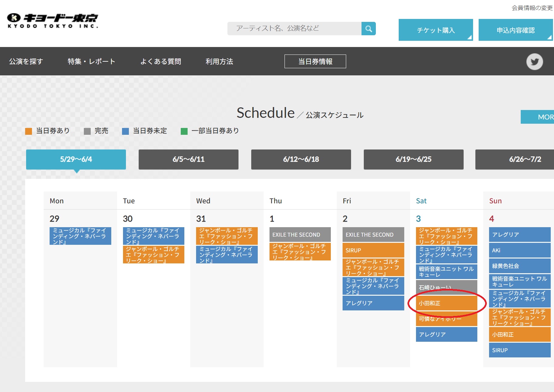The height and width of the screenshot is (392, 554).
Task: Open Monday 29 ファインディング・ネバーランド event
Action: point(80,236)
